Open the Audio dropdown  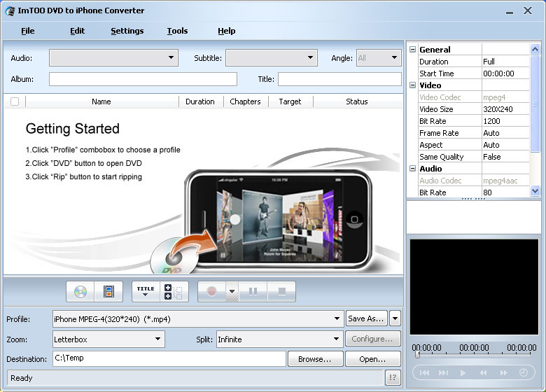pos(113,58)
